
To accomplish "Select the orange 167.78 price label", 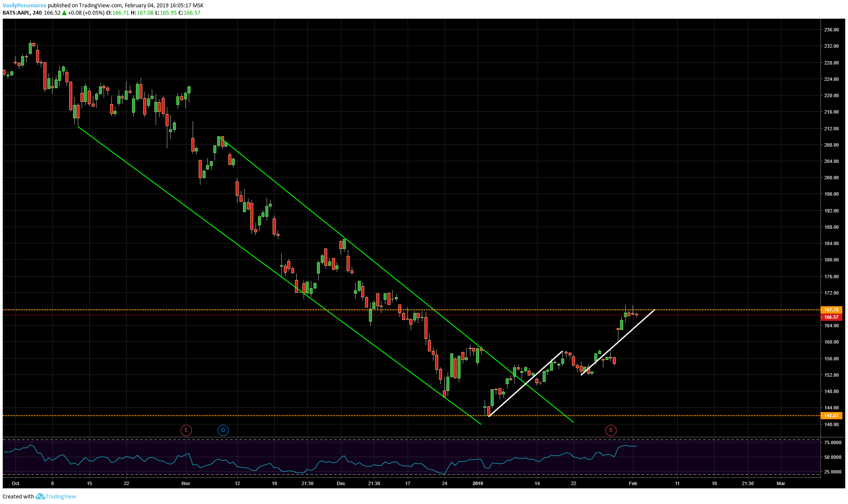I will [x=831, y=310].
